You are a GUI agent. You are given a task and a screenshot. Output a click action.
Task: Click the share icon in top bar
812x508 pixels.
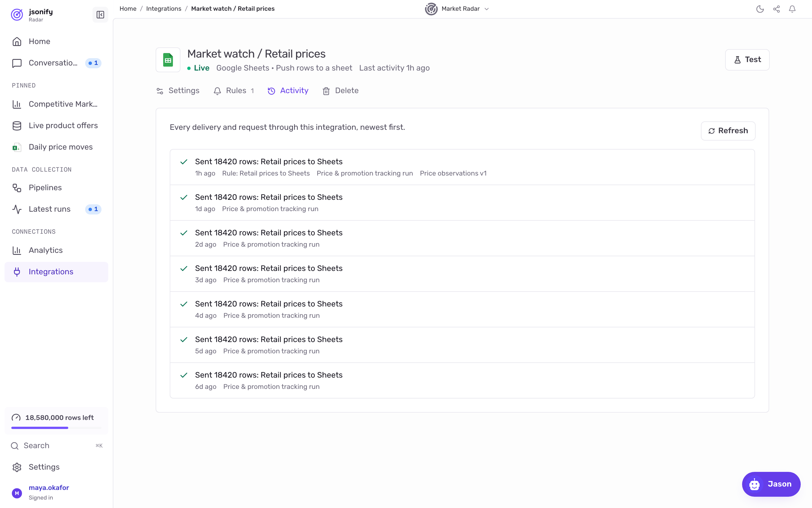coord(776,9)
